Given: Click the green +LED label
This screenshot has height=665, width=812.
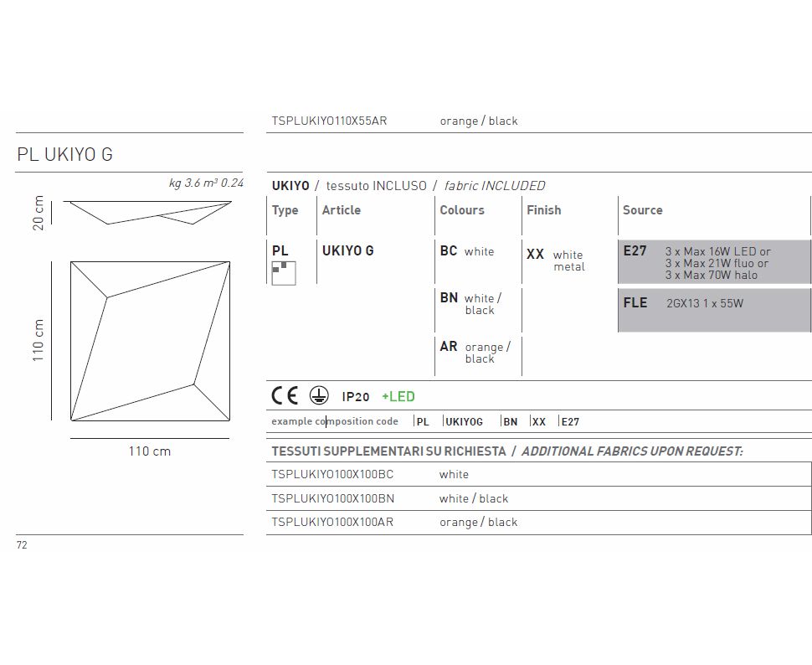Looking at the screenshot, I should [398, 397].
